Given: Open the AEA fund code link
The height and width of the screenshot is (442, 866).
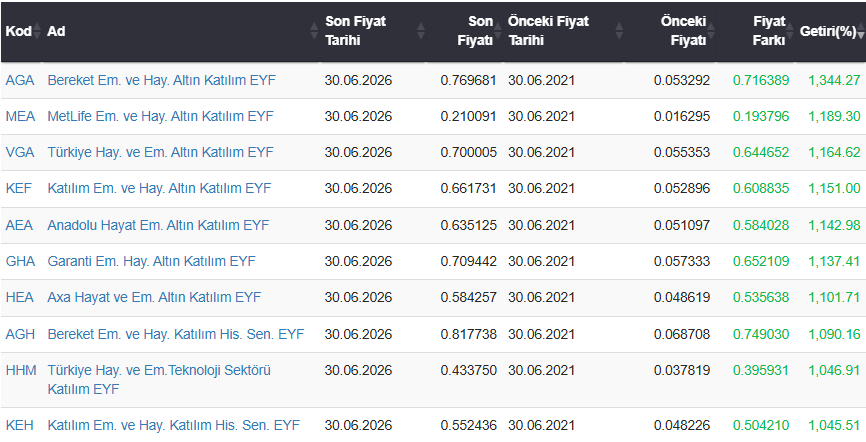Looking at the screenshot, I should tap(19, 225).
